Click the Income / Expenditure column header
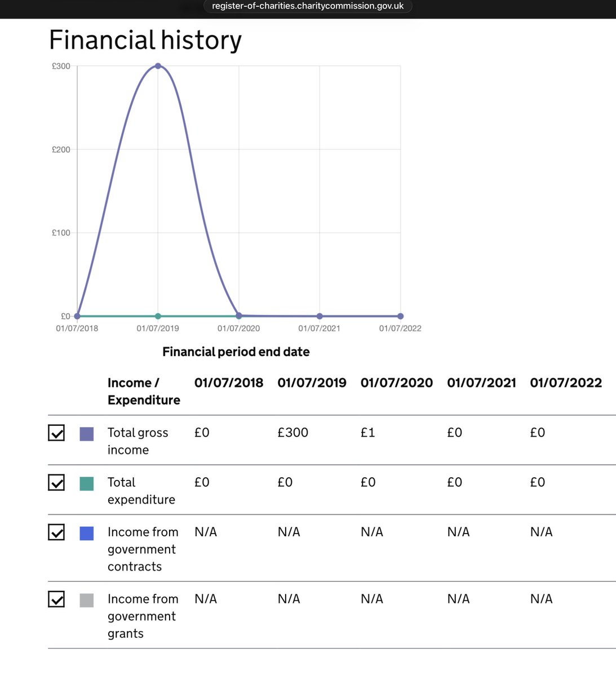This screenshot has height=676, width=616. [144, 392]
